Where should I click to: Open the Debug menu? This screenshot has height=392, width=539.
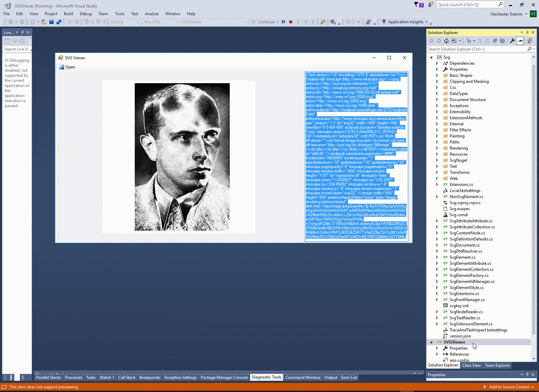(x=86, y=14)
